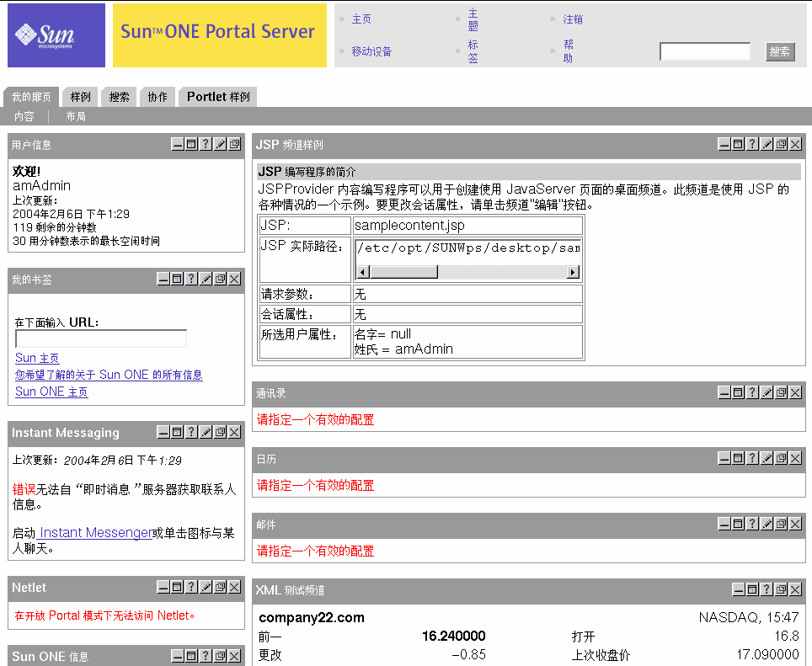Click the JSP path horizontal scrollbar thumb
The height and width of the screenshot is (666, 812).
[x=404, y=272]
